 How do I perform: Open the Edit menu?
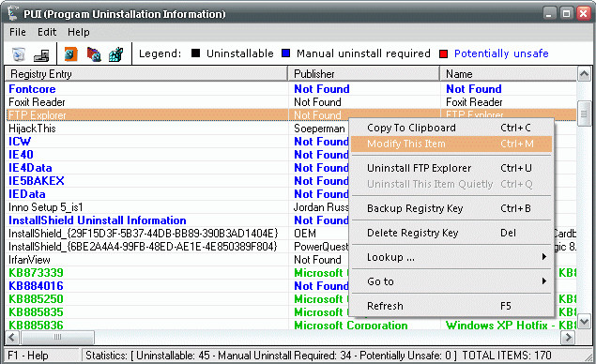click(47, 32)
